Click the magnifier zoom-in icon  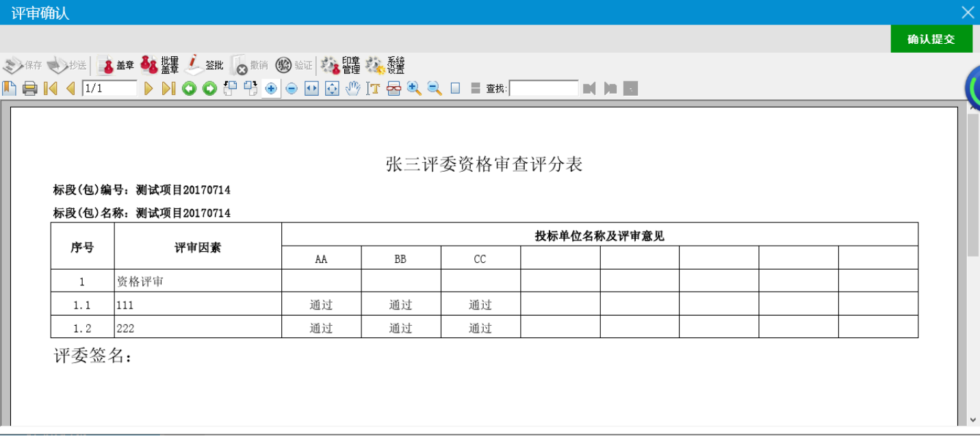click(414, 88)
